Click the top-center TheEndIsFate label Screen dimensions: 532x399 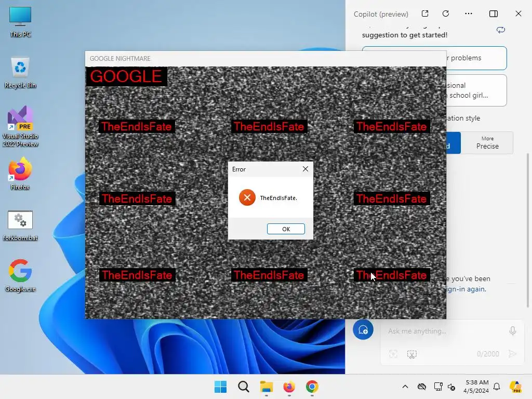[269, 127]
